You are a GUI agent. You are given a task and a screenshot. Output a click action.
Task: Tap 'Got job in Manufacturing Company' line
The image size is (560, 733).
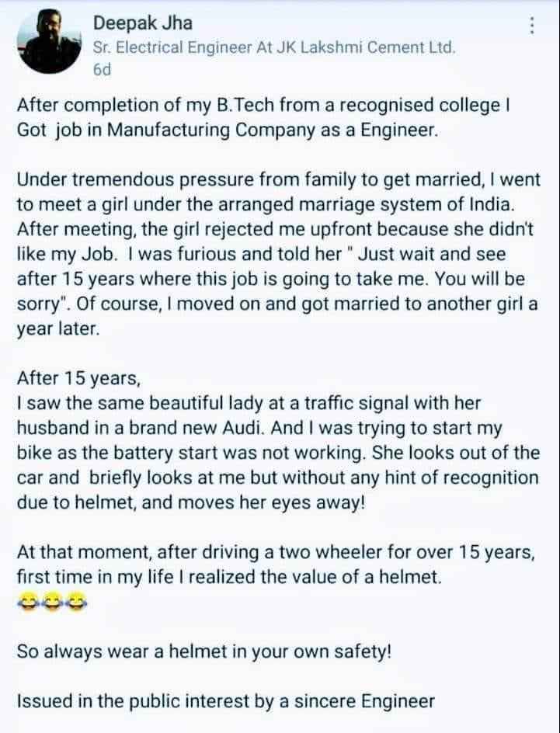(x=228, y=130)
